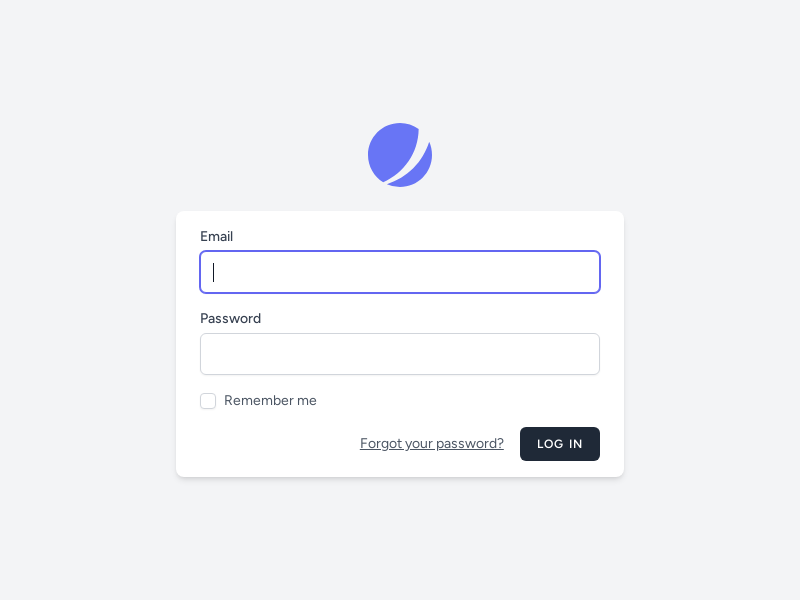Click the text box under Email

pos(400,272)
